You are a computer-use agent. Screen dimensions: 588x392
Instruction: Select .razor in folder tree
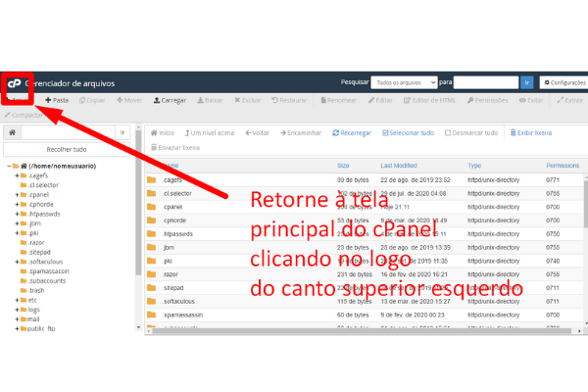tap(36, 243)
